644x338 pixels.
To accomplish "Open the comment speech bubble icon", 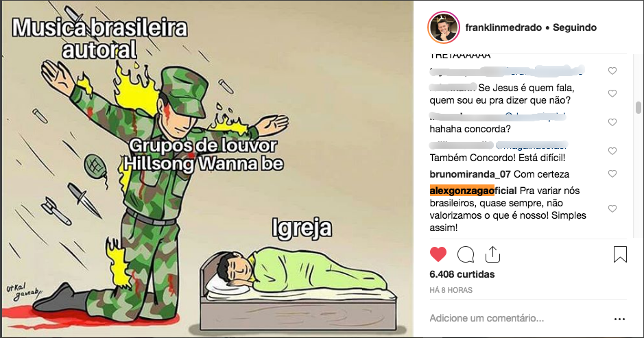I will tap(466, 254).
